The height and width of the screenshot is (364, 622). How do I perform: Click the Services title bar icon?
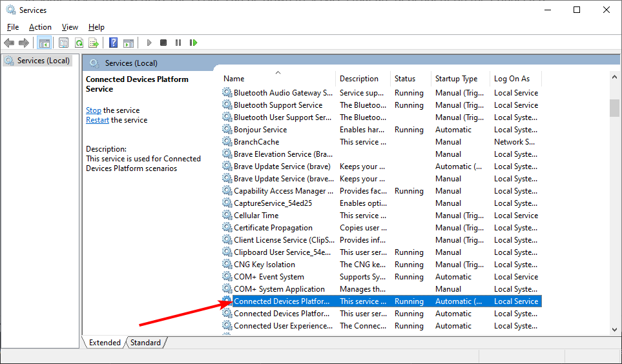tap(11, 10)
